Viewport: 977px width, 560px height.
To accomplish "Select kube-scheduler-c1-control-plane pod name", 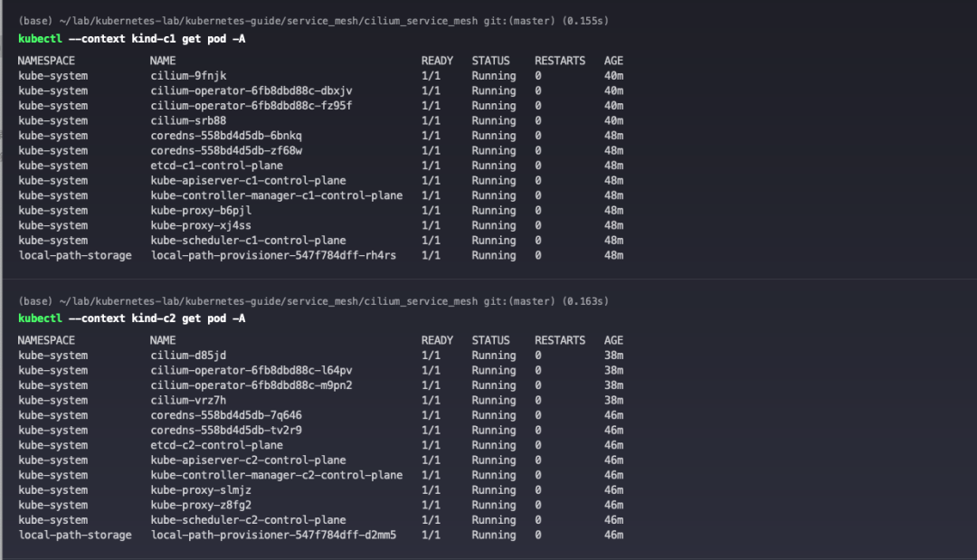I will [x=248, y=241].
